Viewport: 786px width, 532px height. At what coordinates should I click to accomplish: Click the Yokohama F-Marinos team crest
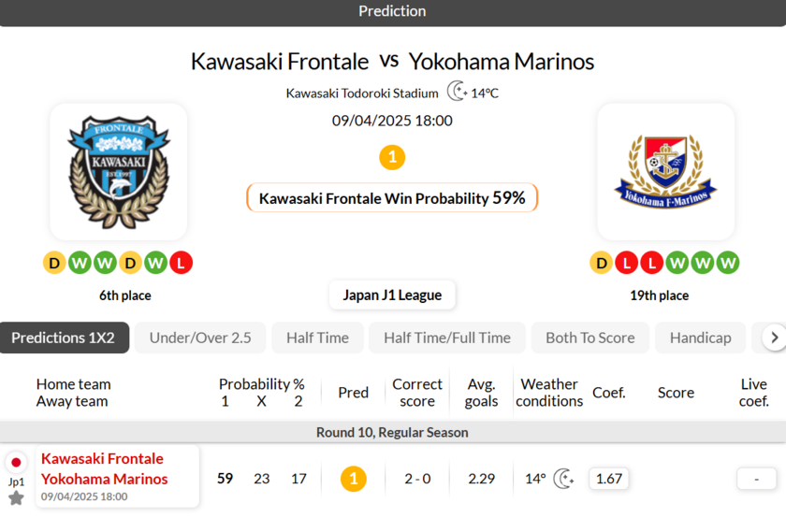coord(665,171)
